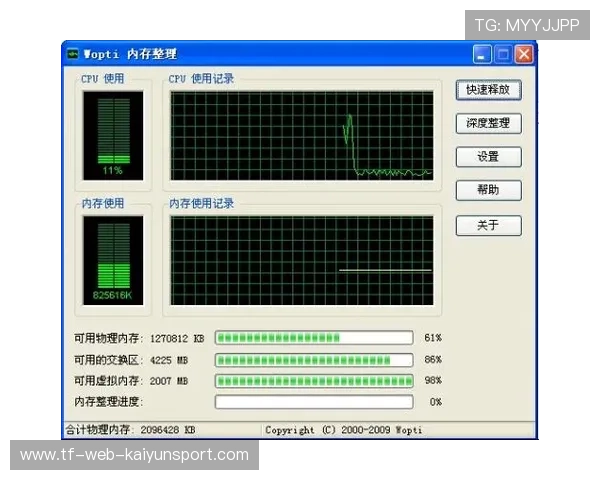This screenshot has height=480, width=600.
Task: Click the CPU 使用记录 history graph
Action: [301, 135]
